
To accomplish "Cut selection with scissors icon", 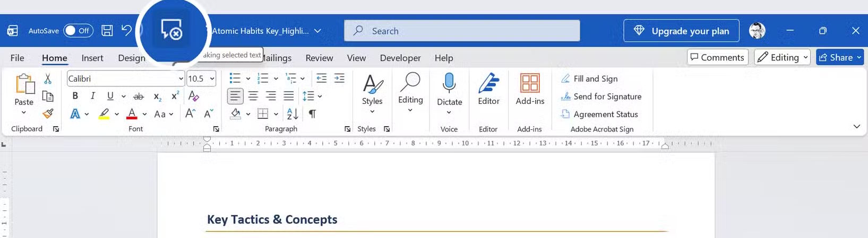I will (x=48, y=79).
